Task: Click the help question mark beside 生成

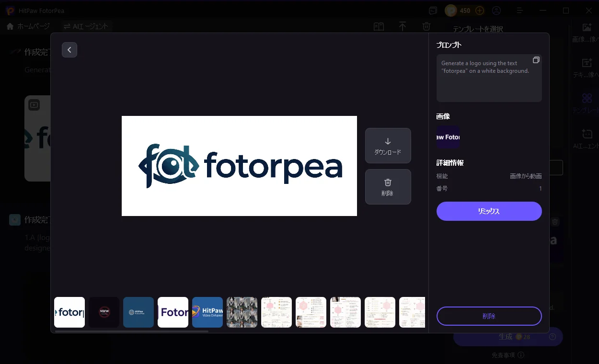Action: 553,337
